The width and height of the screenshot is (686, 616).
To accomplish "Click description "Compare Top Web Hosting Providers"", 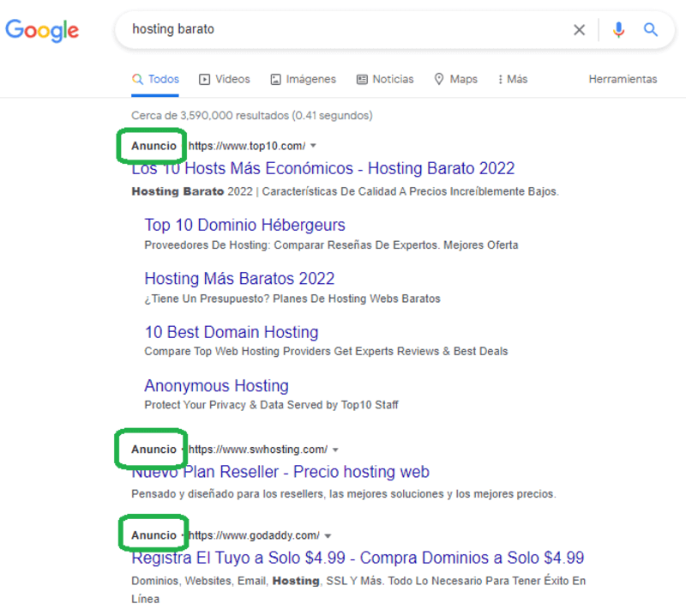I will [326, 351].
